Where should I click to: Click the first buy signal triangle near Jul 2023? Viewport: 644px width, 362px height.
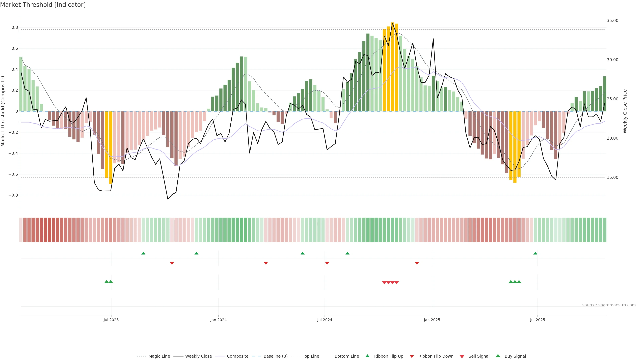pos(106,282)
